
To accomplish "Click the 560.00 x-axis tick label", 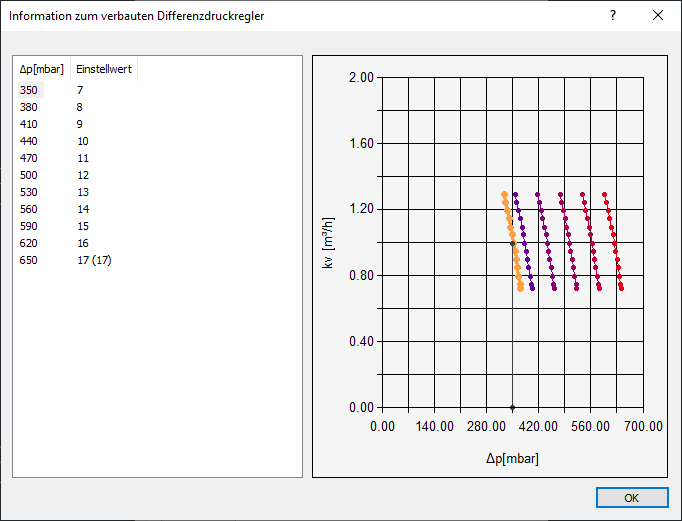I will coord(590,426).
